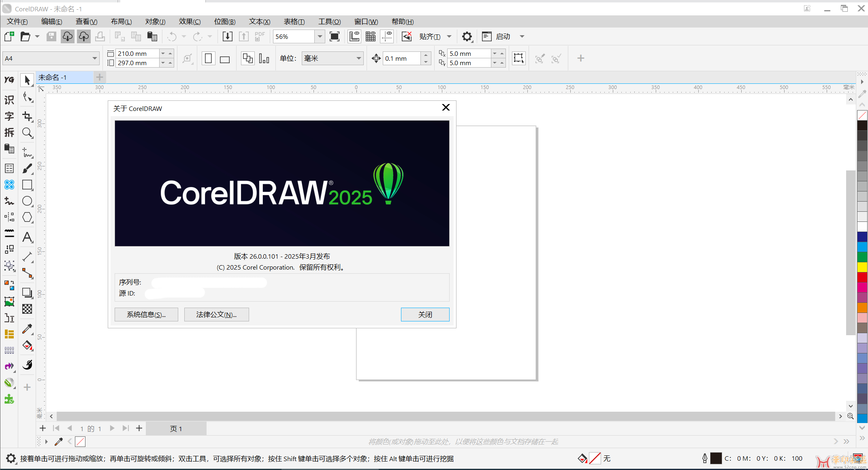Select the Parallel Dimension line tool
The width and height of the screenshot is (868, 470).
pyautogui.click(x=27, y=257)
